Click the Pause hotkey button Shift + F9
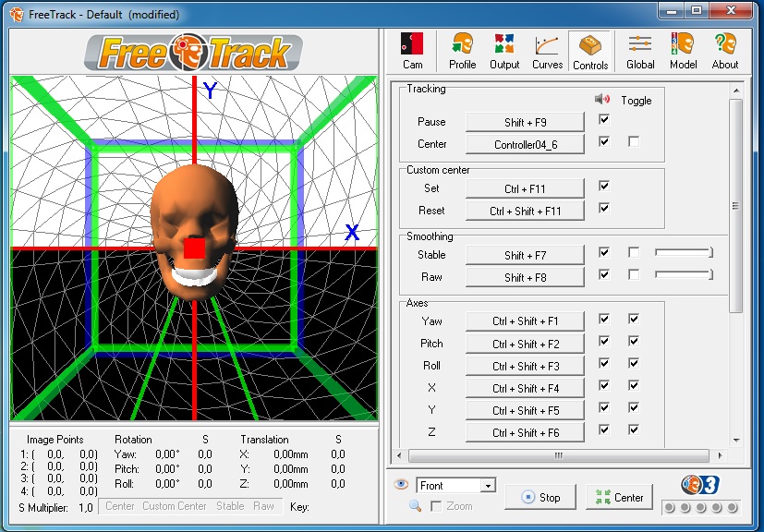The image size is (764, 532). point(525,122)
